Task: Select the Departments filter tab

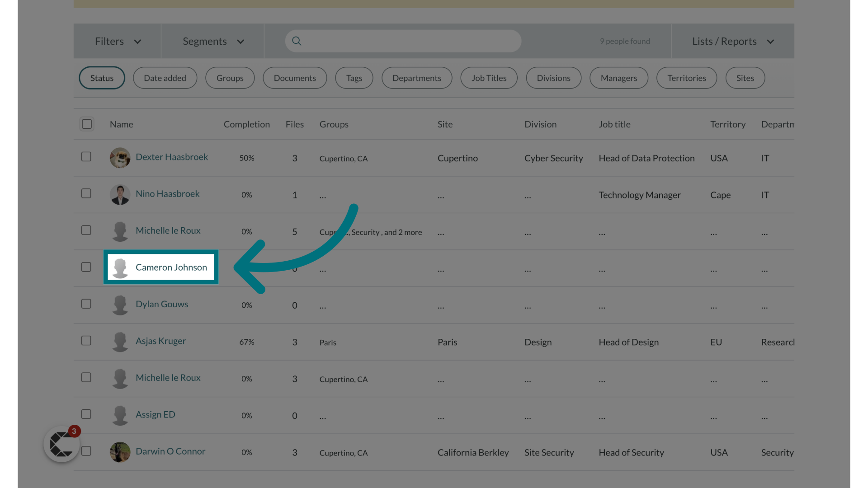Action: click(417, 77)
